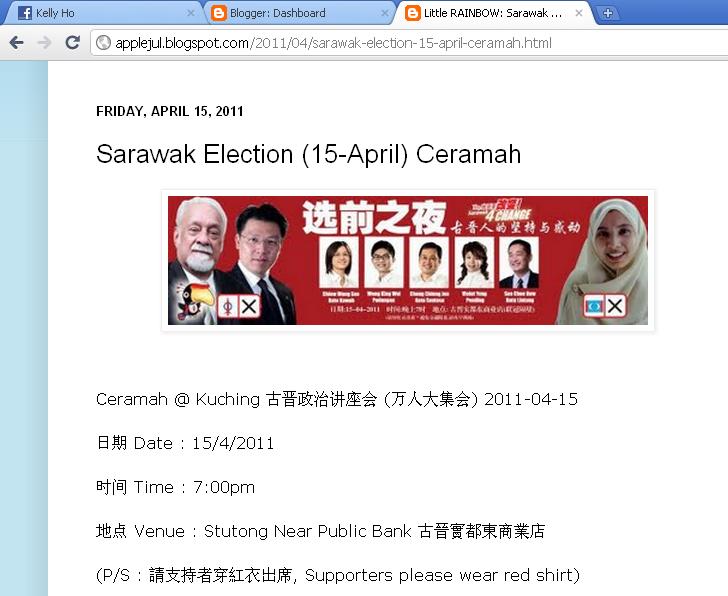Image resolution: width=728 pixels, height=596 pixels.
Task: Close the Blogger: Dashboard tab
Action: pyautogui.click(x=384, y=13)
